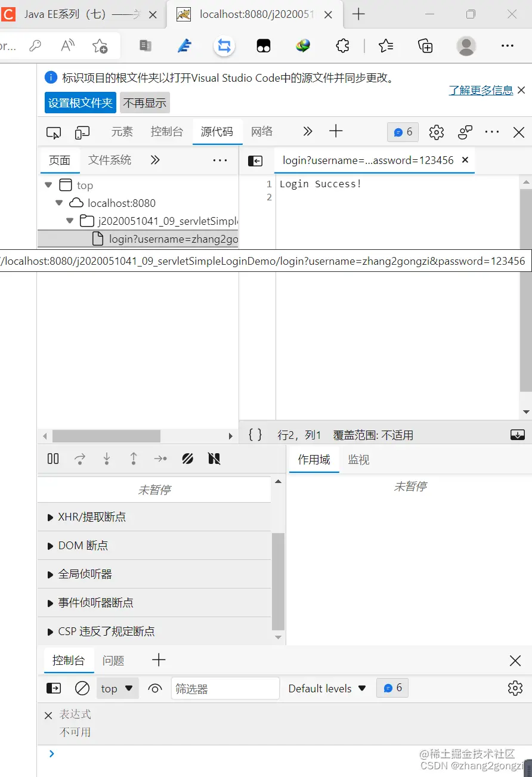This screenshot has height=777, width=532.
Task: Show the console sidebar icon
Action: pos(54,688)
